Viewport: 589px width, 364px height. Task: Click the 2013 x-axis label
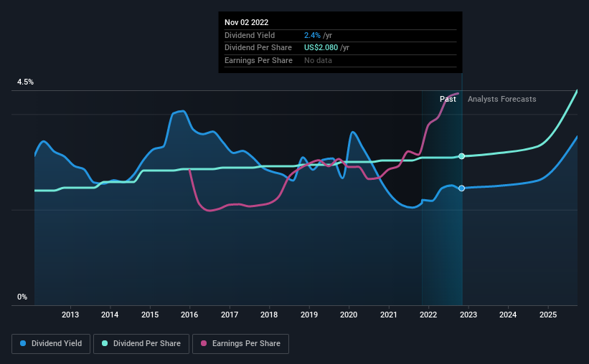[70, 315]
